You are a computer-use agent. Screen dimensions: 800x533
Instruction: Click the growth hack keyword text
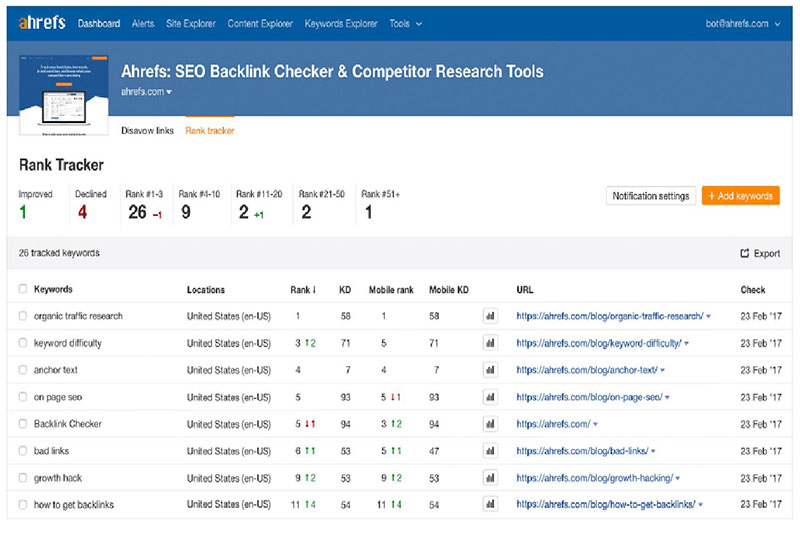(58, 478)
